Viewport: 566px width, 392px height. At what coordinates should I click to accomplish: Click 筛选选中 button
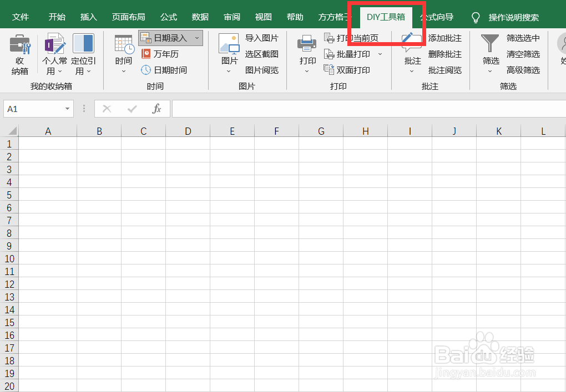[523, 38]
